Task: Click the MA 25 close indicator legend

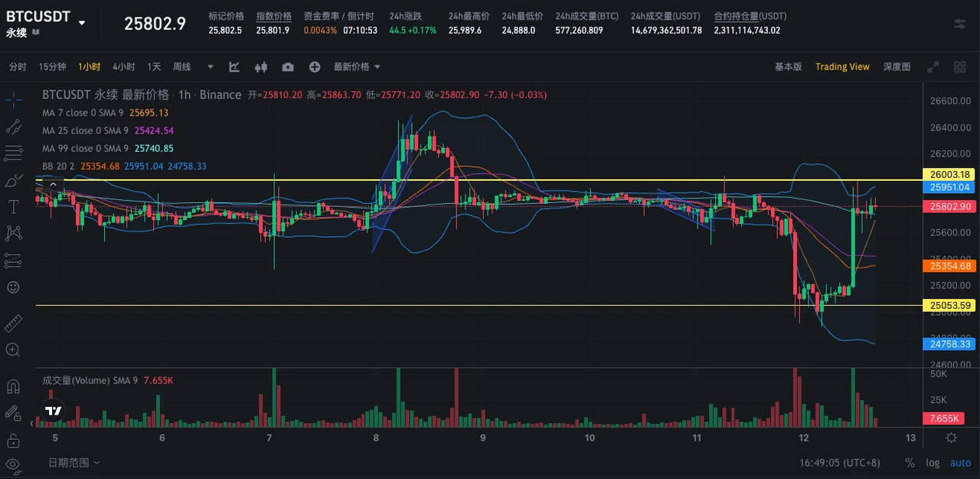Action: [108, 130]
